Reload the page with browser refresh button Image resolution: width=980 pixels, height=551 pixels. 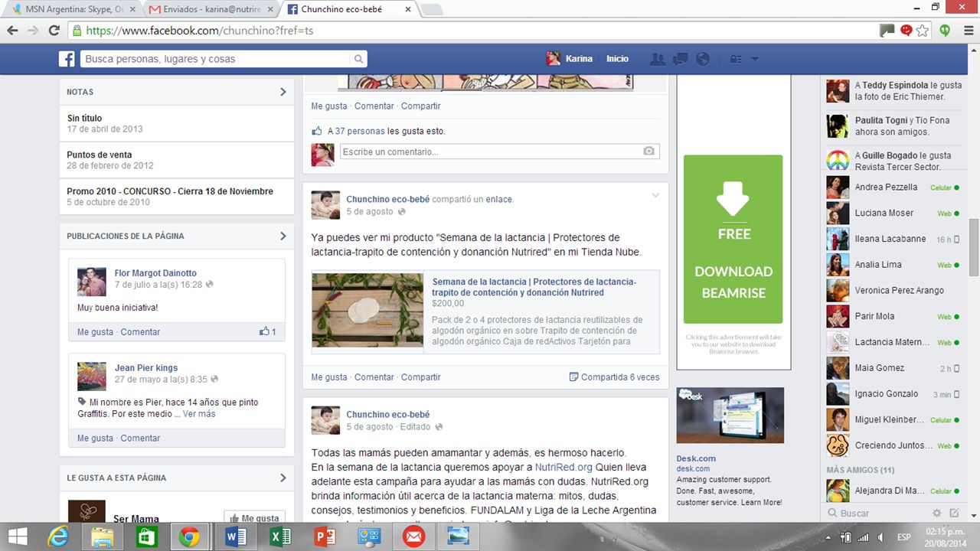pos(54,31)
